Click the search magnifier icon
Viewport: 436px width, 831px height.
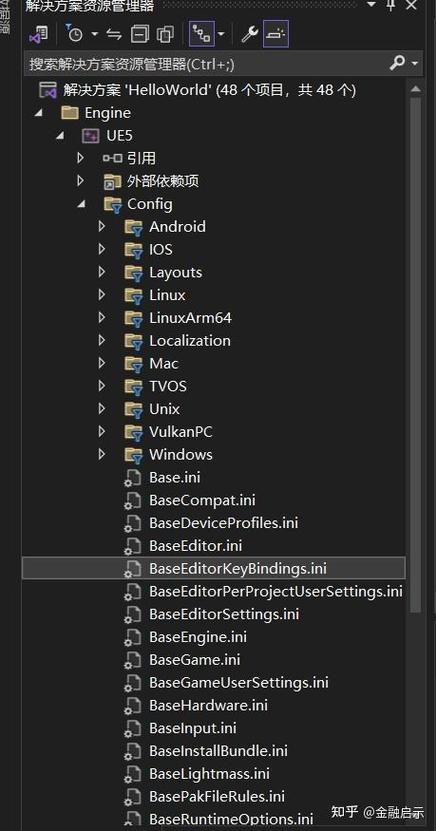pos(397,64)
